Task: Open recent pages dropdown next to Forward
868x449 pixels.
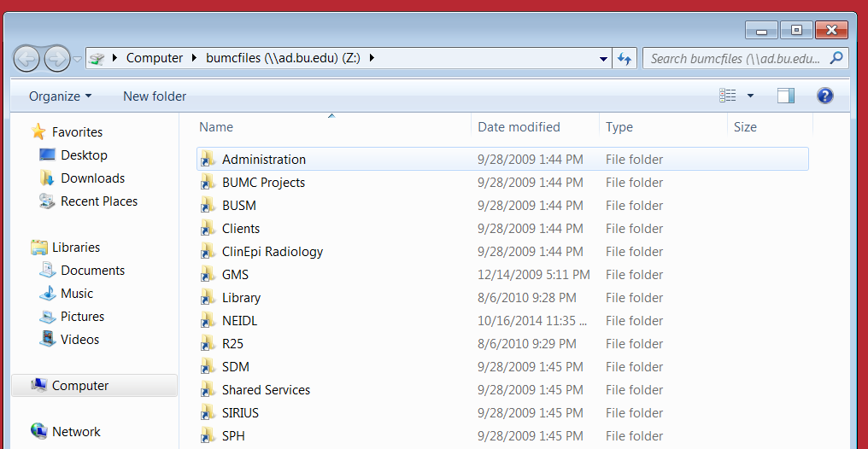Action: [78, 59]
